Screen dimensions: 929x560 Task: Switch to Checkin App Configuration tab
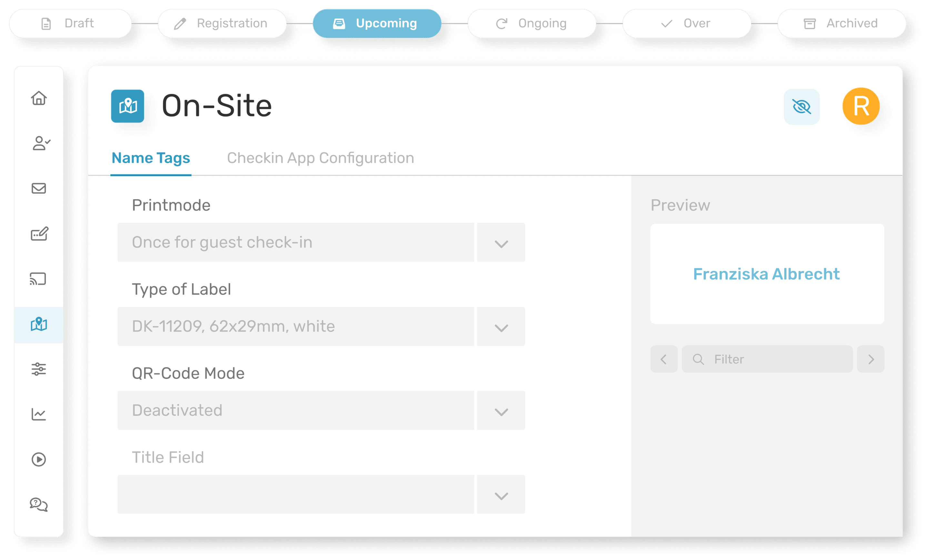pyautogui.click(x=321, y=158)
